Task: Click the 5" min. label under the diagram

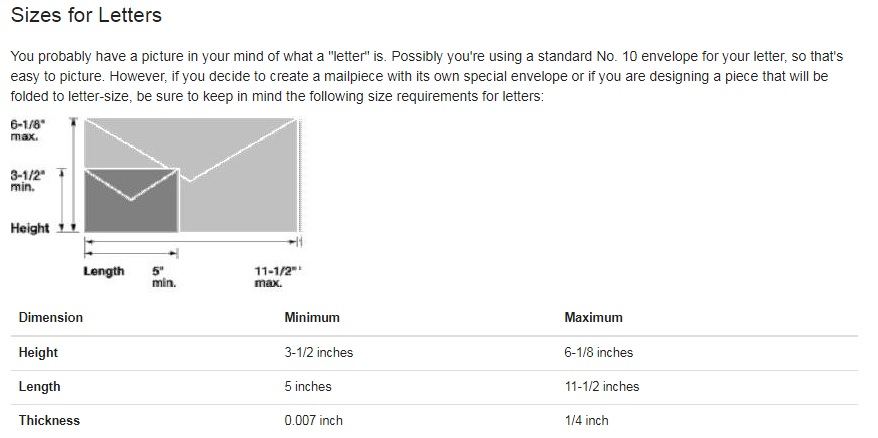Action: click(164, 276)
